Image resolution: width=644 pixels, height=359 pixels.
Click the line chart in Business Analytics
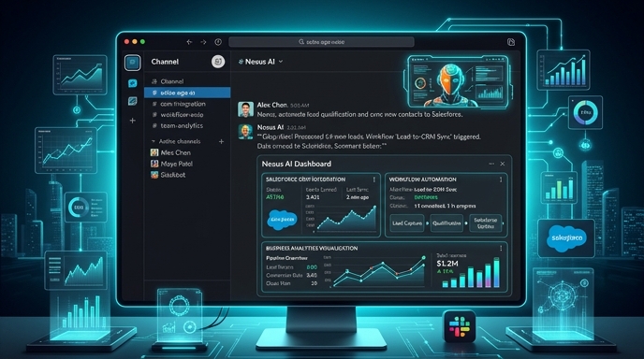coord(379,271)
